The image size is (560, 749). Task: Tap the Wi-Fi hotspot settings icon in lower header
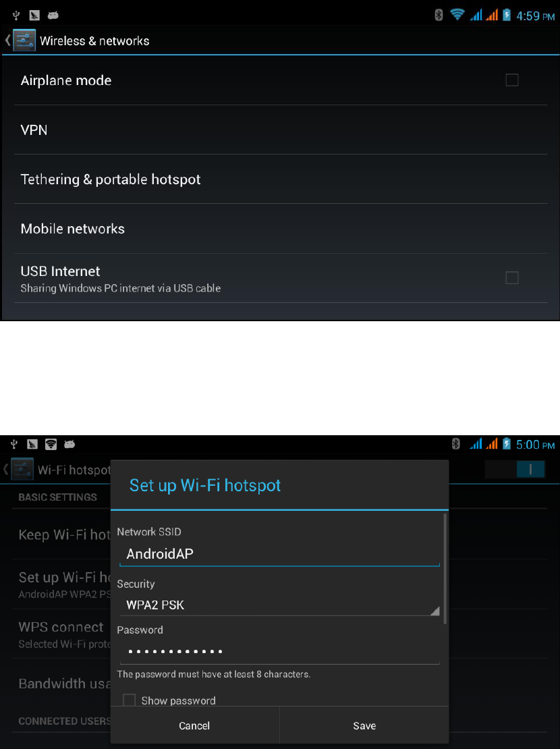coord(22,469)
